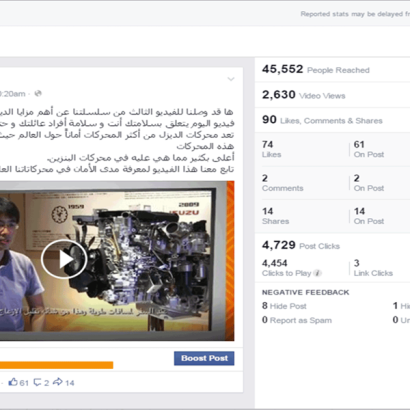Click the 3 Link Clicks stat
The height and width of the screenshot is (410, 410).
coord(373,268)
